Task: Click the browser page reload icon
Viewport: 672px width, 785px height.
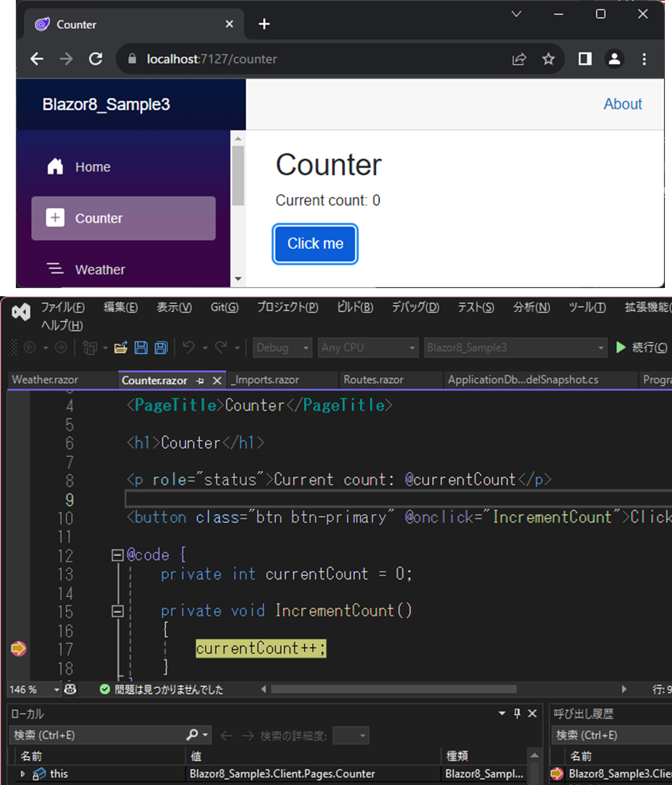Action: click(x=96, y=59)
